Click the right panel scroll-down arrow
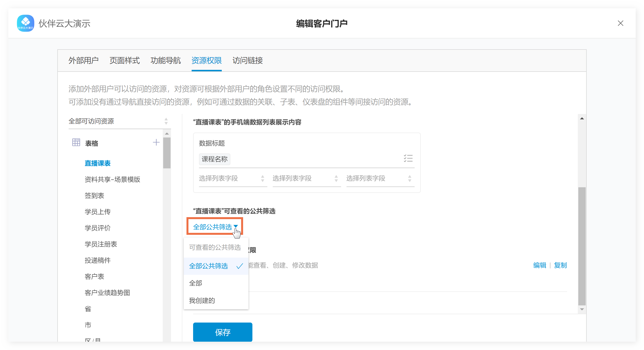 pos(582,310)
